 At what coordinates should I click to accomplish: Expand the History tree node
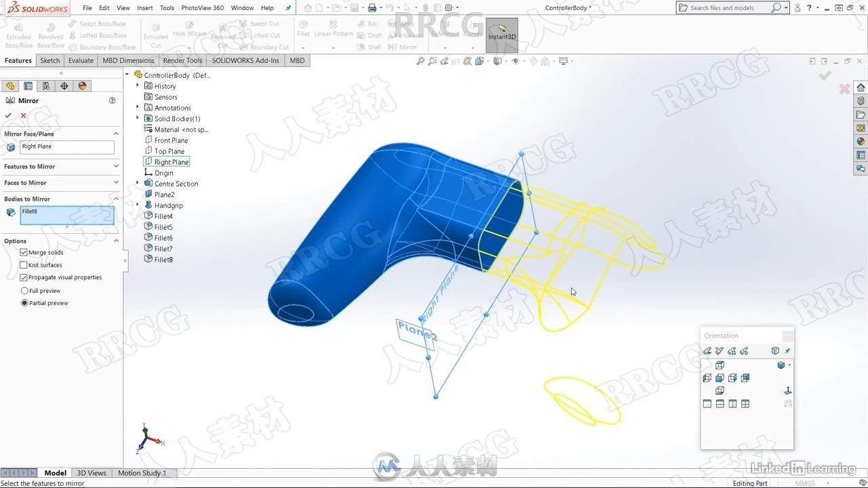pyautogui.click(x=138, y=85)
